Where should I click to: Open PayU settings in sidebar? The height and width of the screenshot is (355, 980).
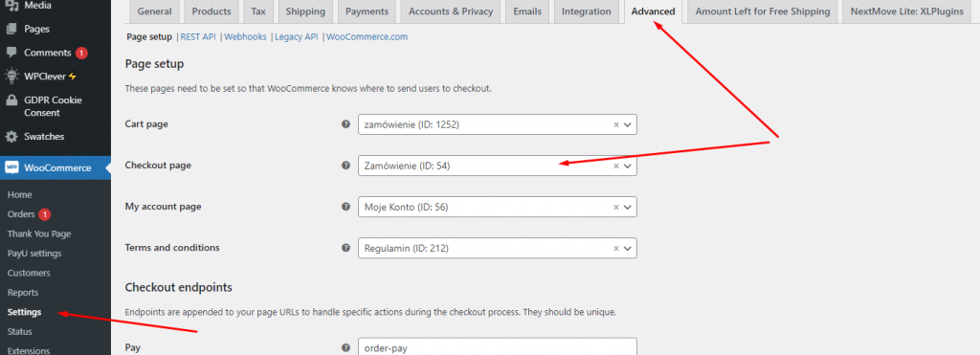point(34,254)
